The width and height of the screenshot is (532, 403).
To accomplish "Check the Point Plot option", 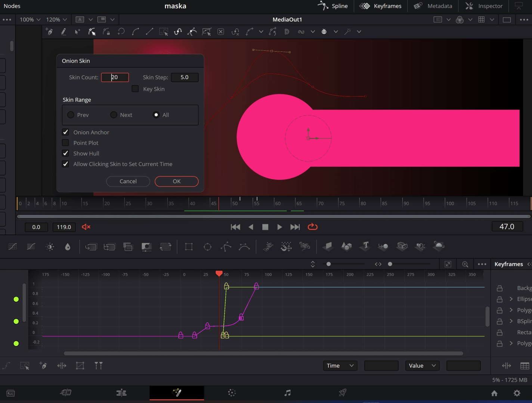I will click(x=66, y=143).
